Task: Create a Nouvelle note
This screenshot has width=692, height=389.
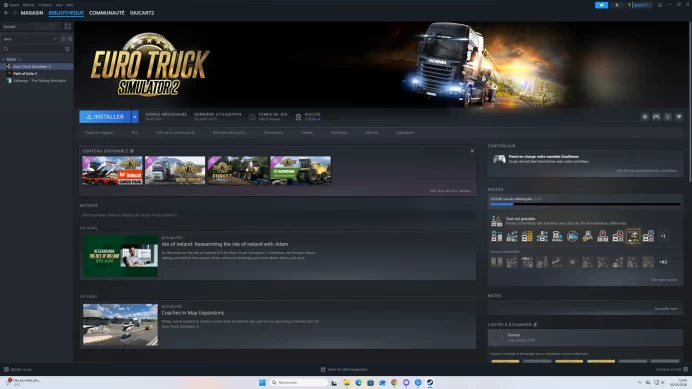Action: [666, 309]
